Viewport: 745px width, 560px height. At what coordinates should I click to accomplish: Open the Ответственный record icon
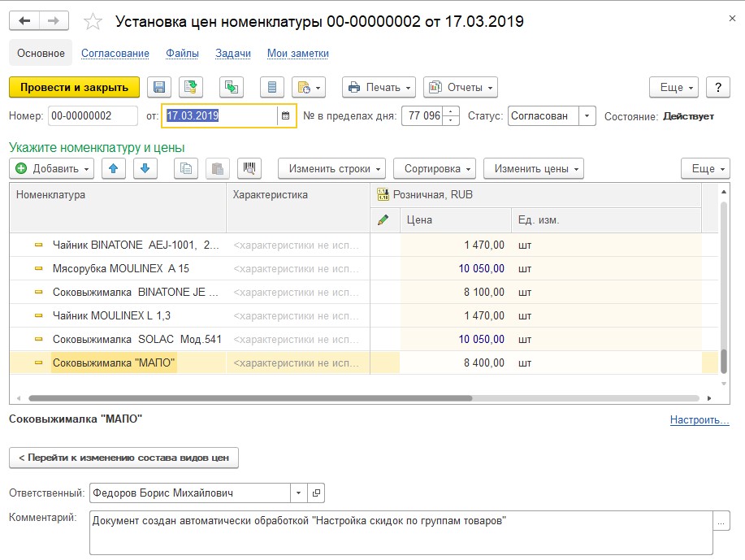tap(316, 493)
